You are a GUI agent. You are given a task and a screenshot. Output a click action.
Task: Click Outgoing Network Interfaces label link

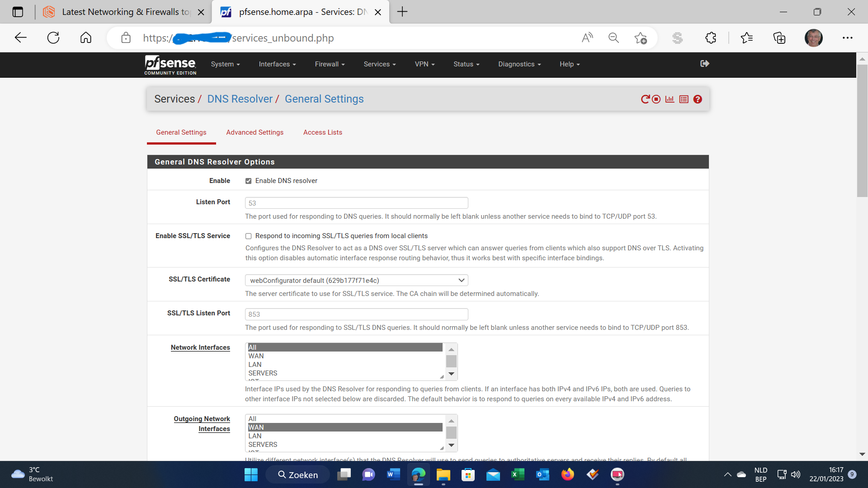(x=202, y=424)
